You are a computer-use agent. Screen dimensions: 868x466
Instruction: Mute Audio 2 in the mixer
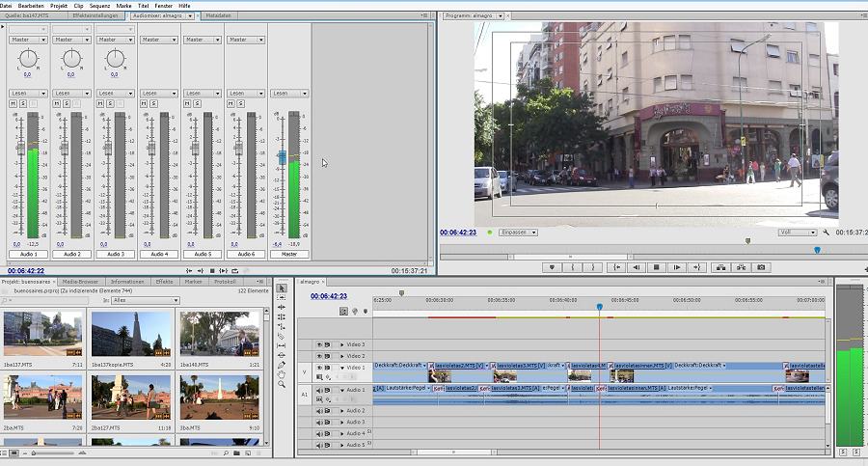[x=57, y=103]
